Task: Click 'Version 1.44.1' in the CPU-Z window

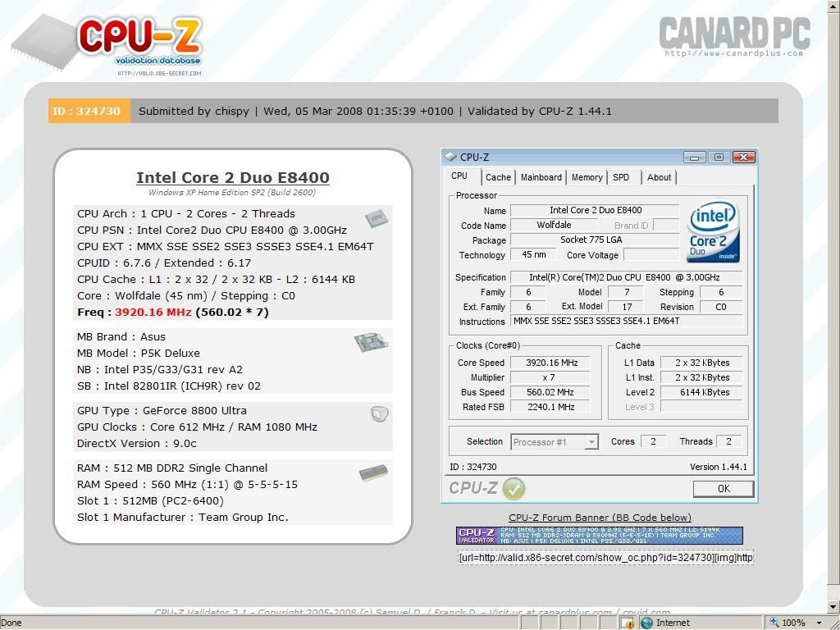Action: (x=719, y=467)
